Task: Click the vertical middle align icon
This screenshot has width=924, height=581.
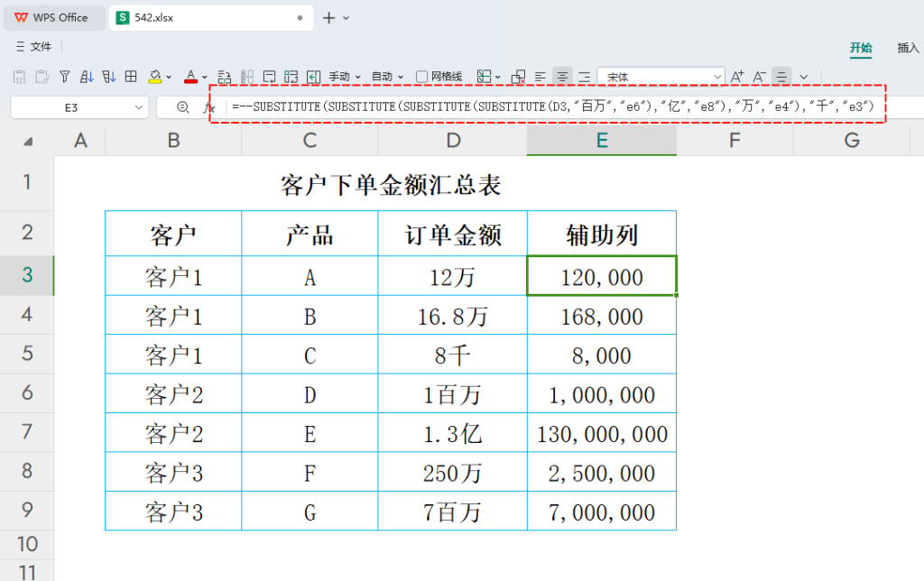Action: 781,77
